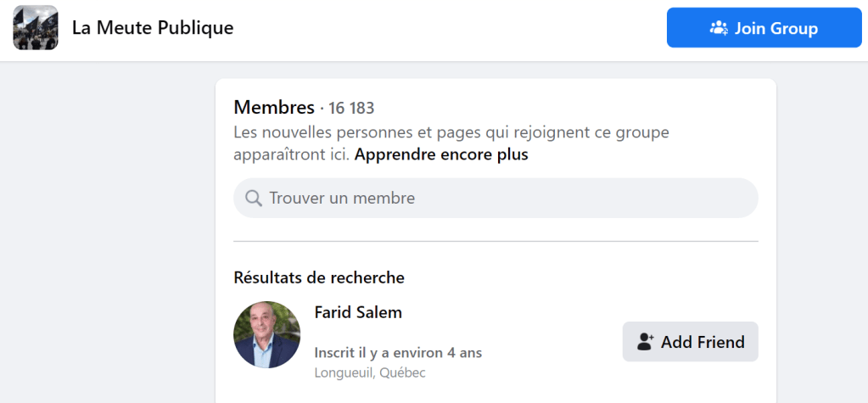Screen dimensions: 868x403
Task: Click the Membres heading
Action: point(273,108)
